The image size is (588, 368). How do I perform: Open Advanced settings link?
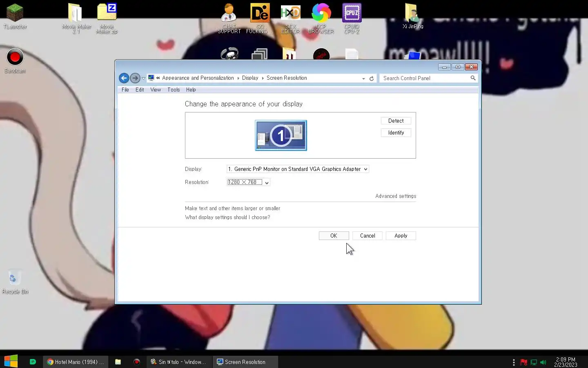(x=396, y=196)
